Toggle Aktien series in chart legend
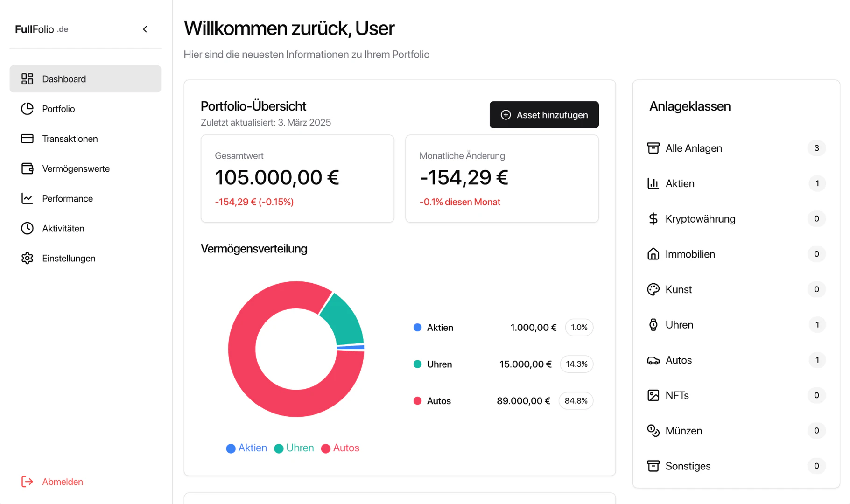The width and height of the screenshot is (850, 504). pyautogui.click(x=246, y=448)
